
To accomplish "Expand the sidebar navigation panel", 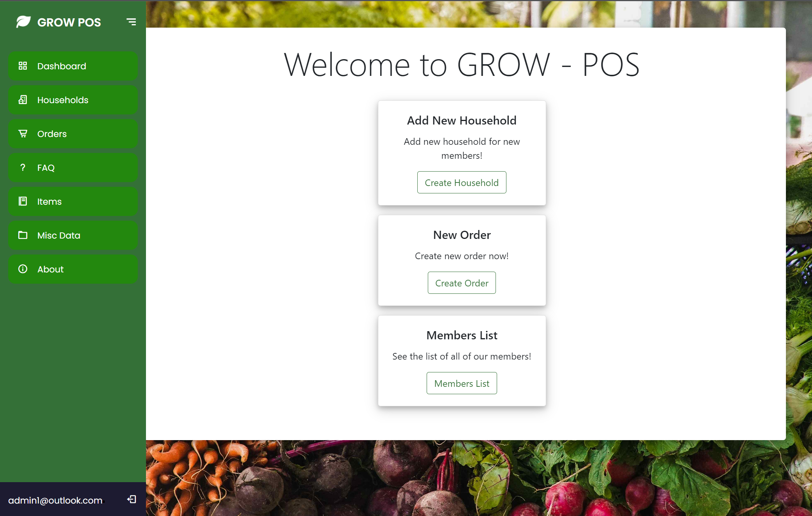I will tap(132, 22).
